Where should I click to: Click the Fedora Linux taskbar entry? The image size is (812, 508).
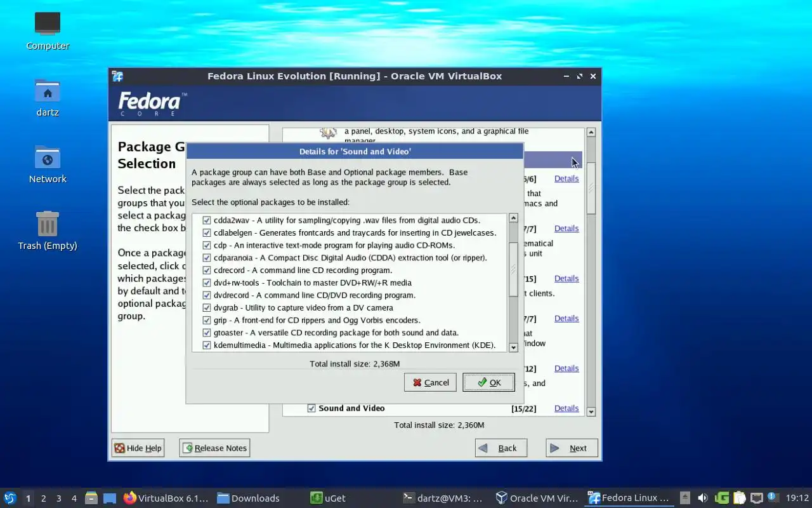click(x=629, y=498)
